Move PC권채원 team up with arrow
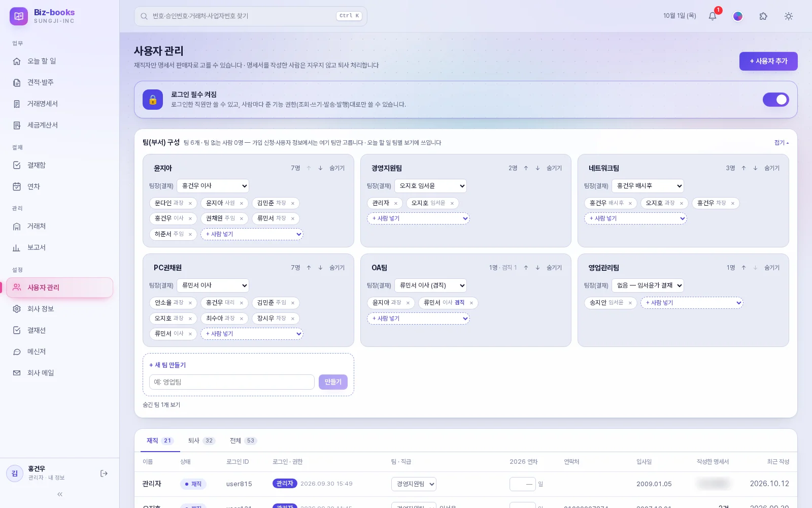812x508 pixels. click(309, 268)
